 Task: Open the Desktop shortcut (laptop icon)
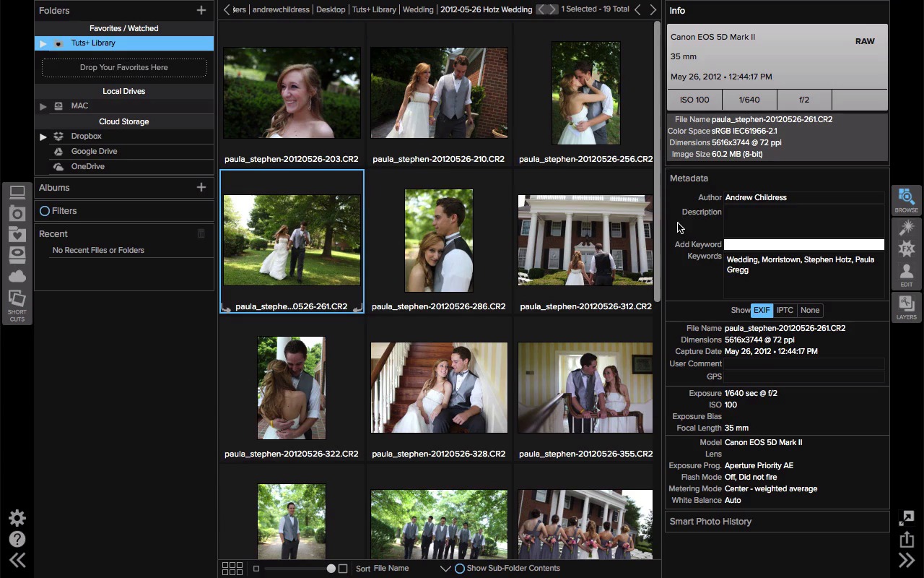pos(17,192)
